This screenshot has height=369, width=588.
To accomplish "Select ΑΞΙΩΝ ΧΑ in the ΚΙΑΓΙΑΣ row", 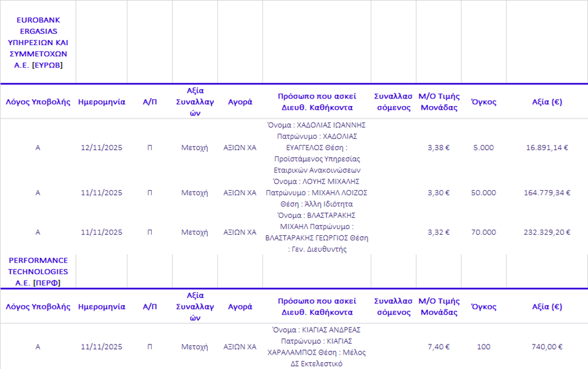I will click(240, 347).
